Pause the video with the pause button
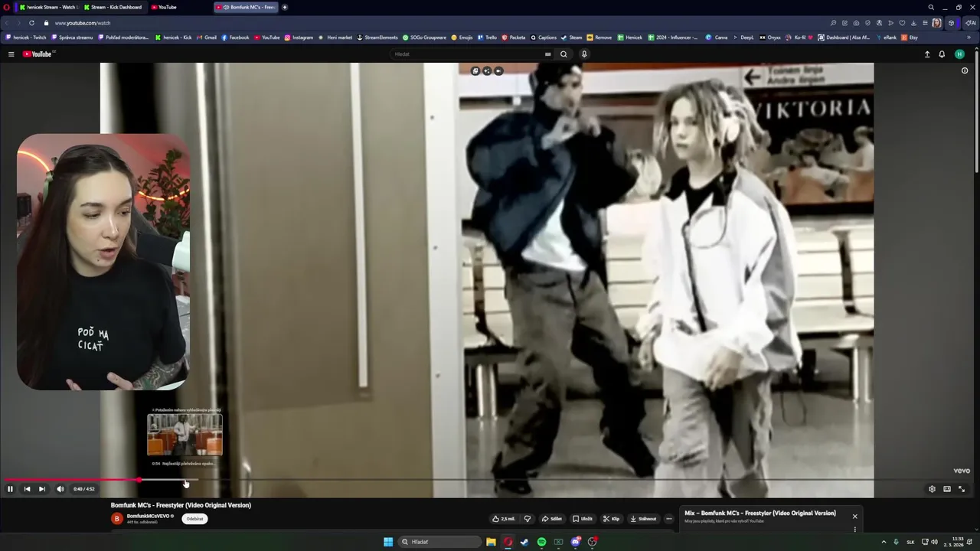The image size is (980, 551). pos(10,489)
